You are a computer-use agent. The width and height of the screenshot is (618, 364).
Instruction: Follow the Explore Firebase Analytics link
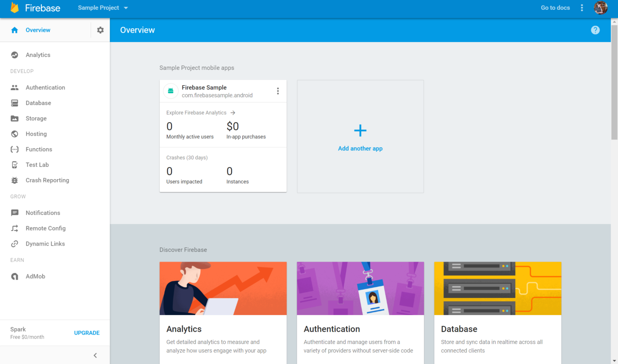tap(201, 112)
